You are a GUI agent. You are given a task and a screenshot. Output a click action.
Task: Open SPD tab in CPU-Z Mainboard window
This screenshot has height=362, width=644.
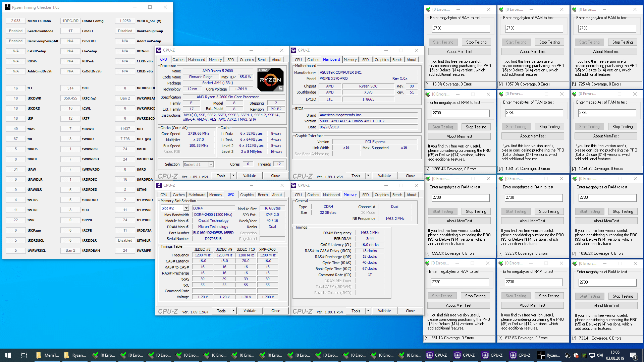(365, 60)
